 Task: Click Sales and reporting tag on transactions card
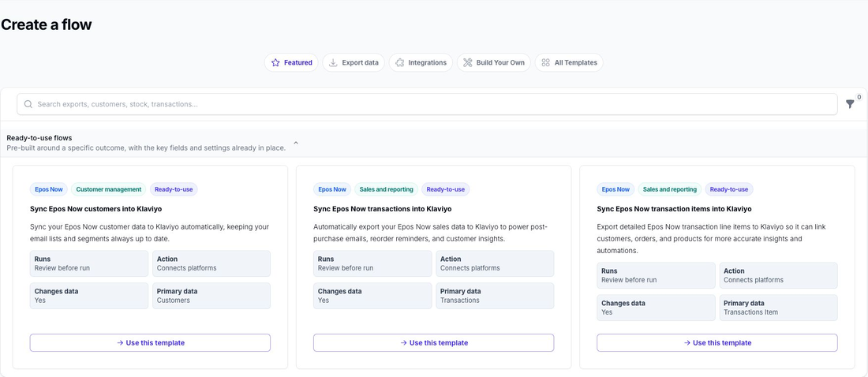click(x=387, y=189)
